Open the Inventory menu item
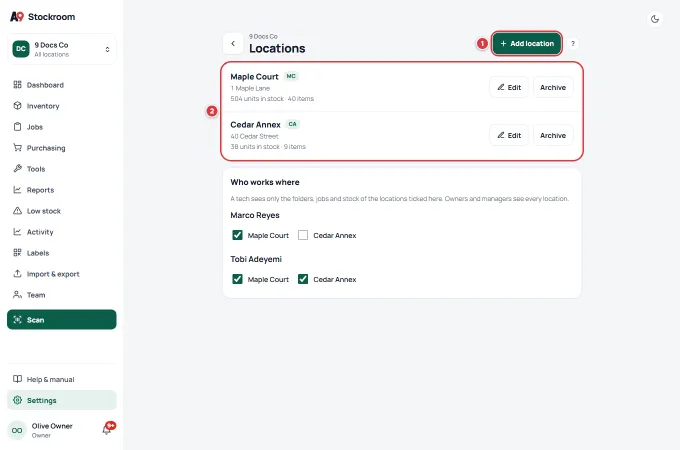This screenshot has width=680, height=450. pyautogui.click(x=62, y=106)
